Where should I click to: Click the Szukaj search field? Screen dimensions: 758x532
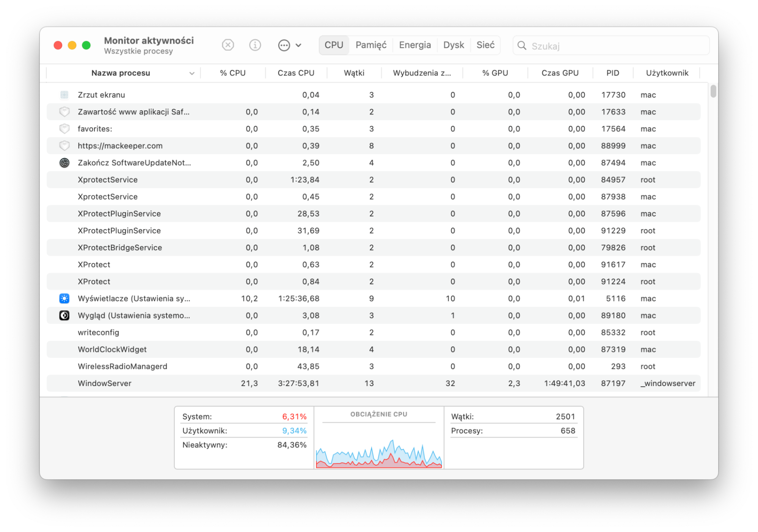coord(611,46)
